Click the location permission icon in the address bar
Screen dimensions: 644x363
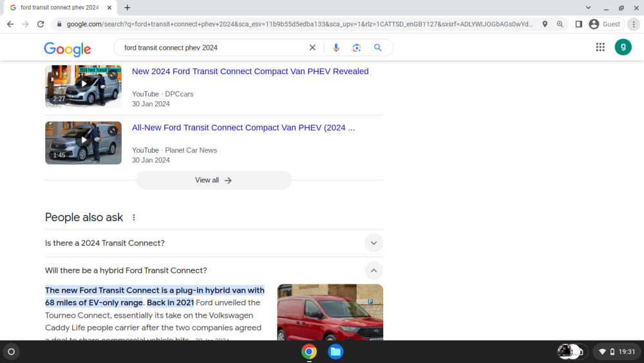click(x=545, y=25)
